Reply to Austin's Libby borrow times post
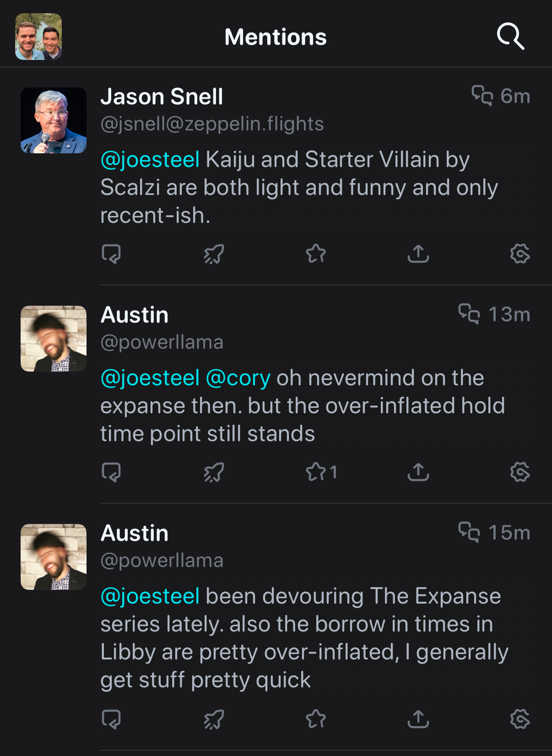Viewport: 552px width, 756px height. click(111, 719)
